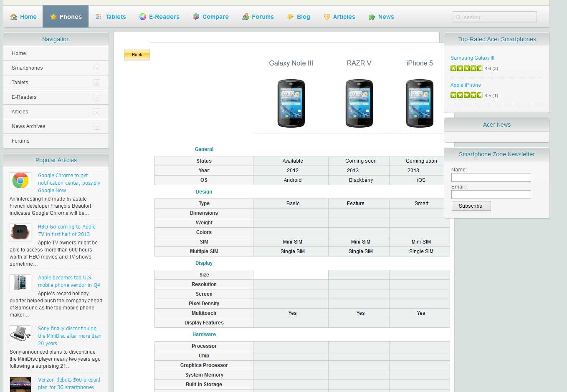
Task: Open the Phones tab
Action: tap(66, 17)
